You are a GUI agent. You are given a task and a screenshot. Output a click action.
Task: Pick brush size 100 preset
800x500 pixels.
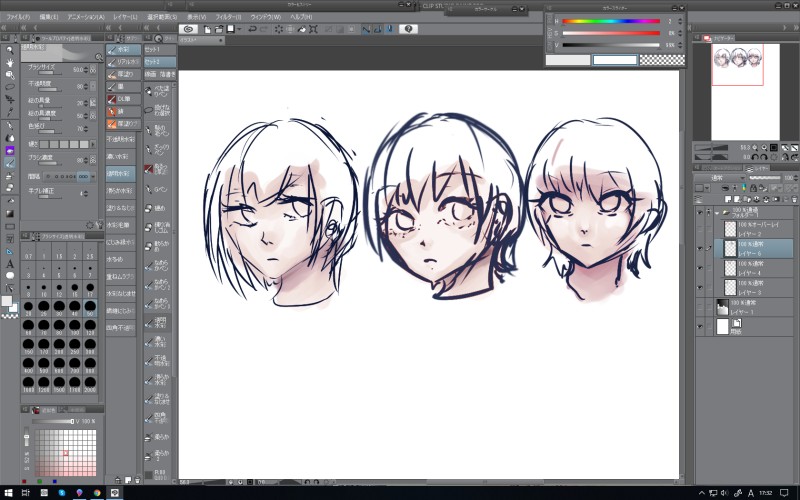[x=74, y=327]
